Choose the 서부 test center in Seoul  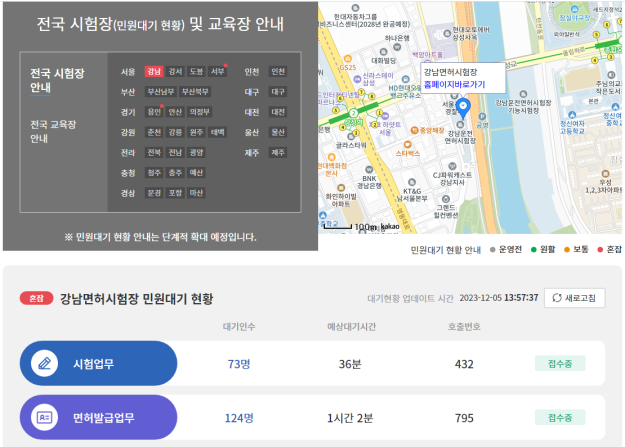(x=218, y=72)
